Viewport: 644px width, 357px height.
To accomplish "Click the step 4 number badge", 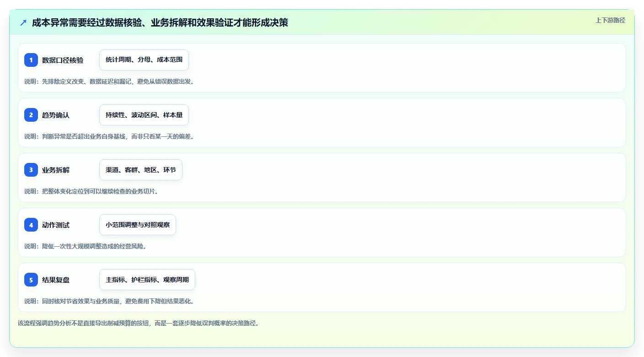I will [31, 225].
